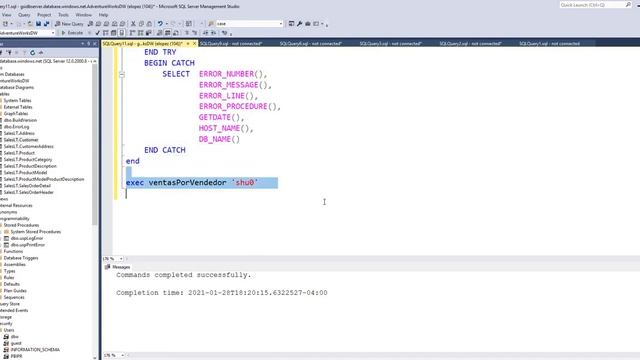
Task: Click the New Query toolbar button
Action: tap(69, 24)
